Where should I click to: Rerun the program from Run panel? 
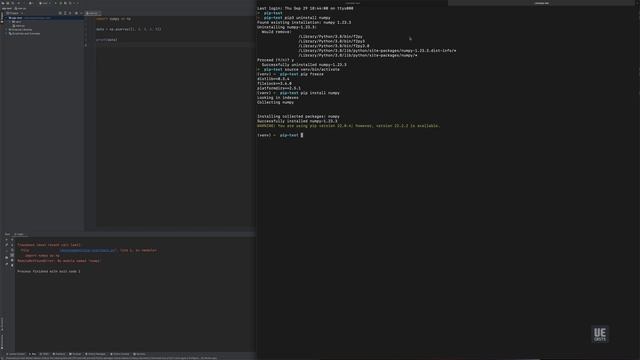[x=7, y=240]
